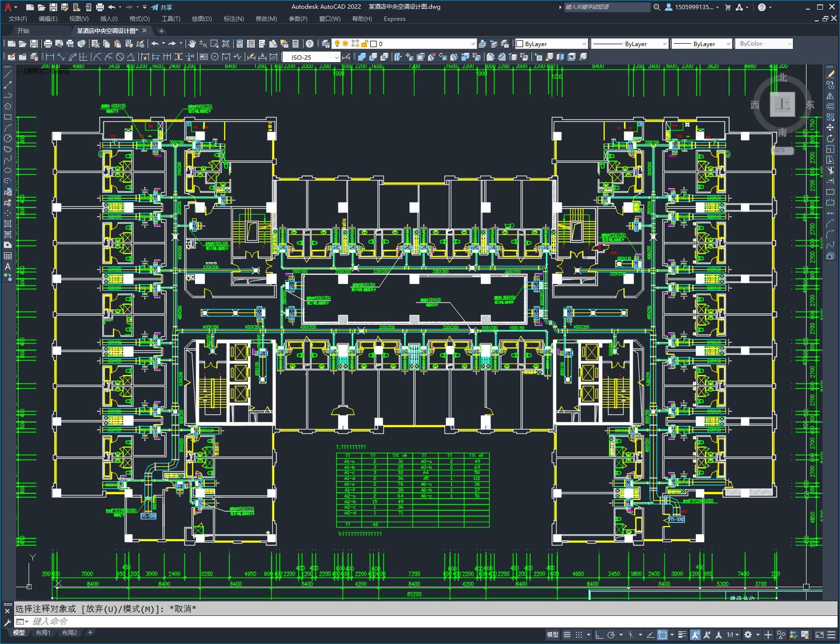Click the Mirror tool in modify toolbar
Image resolution: width=840 pixels, height=644 pixels.
(x=830, y=96)
